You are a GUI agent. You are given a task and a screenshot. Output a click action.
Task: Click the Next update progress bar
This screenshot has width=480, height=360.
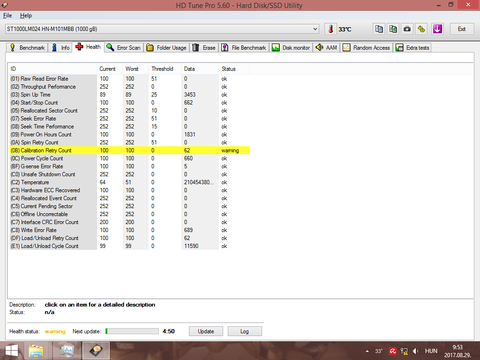pyautogui.click(x=132, y=331)
